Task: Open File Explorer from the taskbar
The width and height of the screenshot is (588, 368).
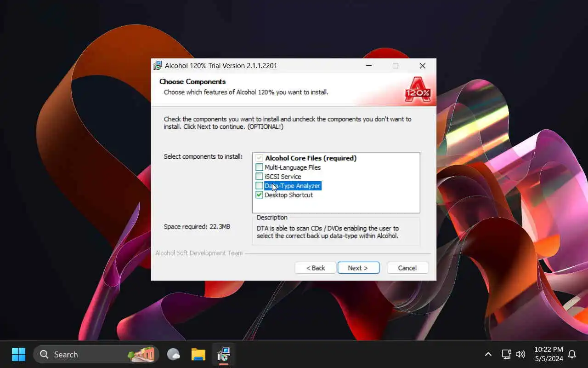Action: pos(198,354)
